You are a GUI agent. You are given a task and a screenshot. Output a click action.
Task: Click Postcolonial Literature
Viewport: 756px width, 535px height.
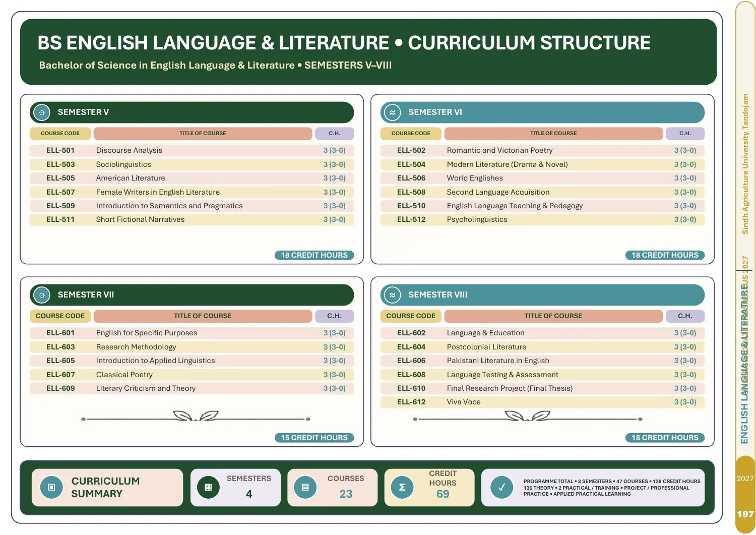pyautogui.click(x=486, y=347)
